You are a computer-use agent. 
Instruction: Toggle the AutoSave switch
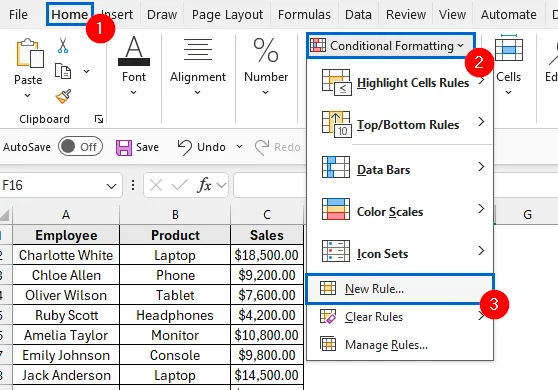80,147
